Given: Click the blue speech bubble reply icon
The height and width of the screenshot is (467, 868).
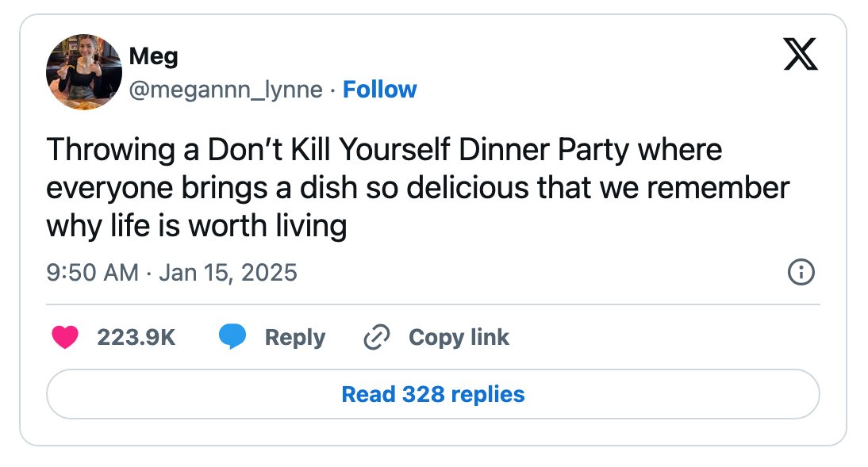Looking at the screenshot, I should coord(232,336).
